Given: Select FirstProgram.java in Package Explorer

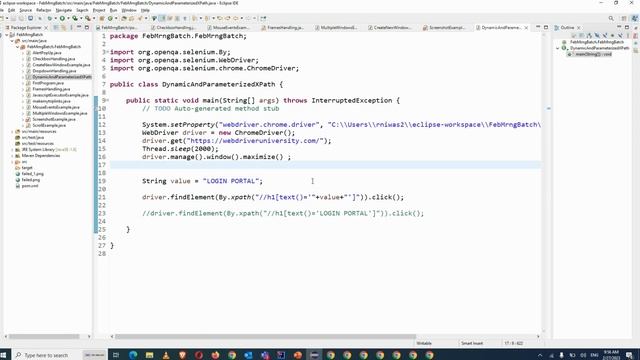Looking at the screenshot, I should [x=48, y=83].
